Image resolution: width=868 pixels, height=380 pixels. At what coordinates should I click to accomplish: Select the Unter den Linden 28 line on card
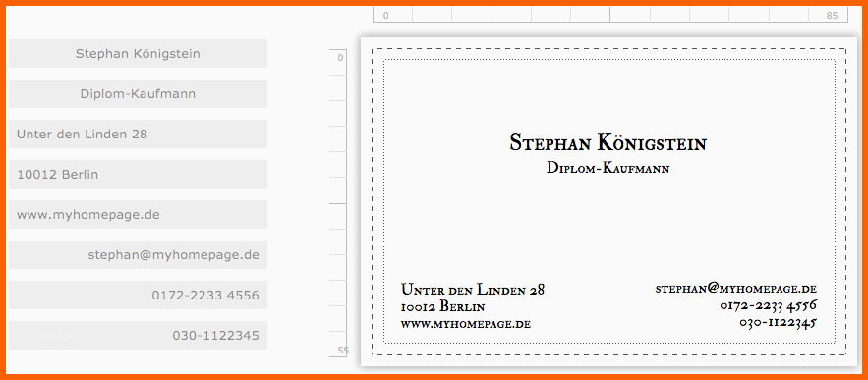(x=473, y=290)
